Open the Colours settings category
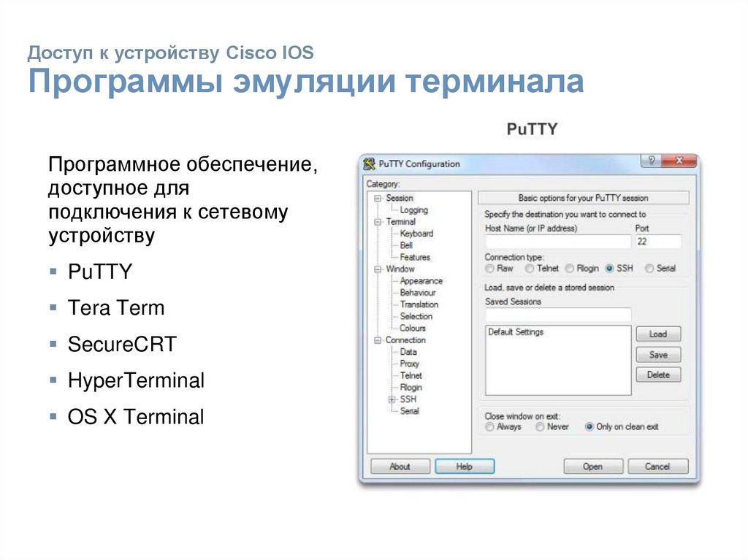Viewport: 748px width, 560px height. 413,328
